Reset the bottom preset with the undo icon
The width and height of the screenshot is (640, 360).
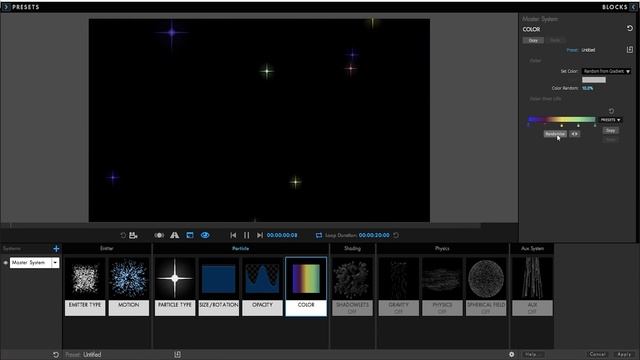point(56,355)
